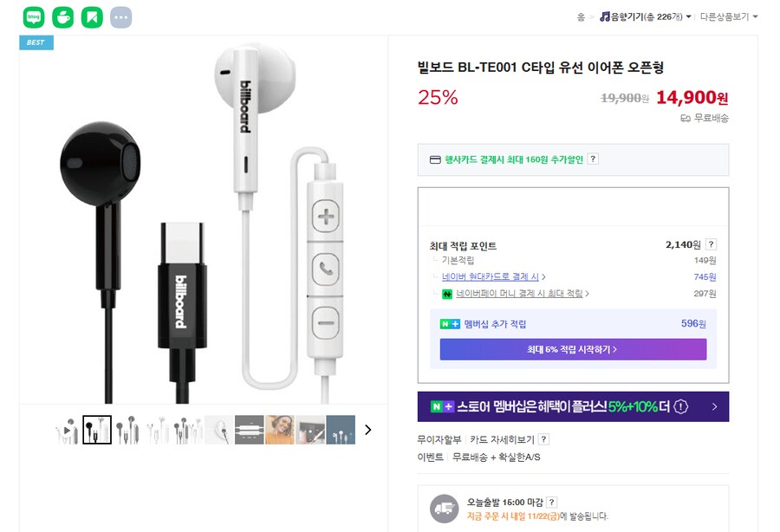Image resolution: width=780 pixels, height=532 pixels.
Task: Select the currently highlighted earphone thumbnail
Action: 97,429
